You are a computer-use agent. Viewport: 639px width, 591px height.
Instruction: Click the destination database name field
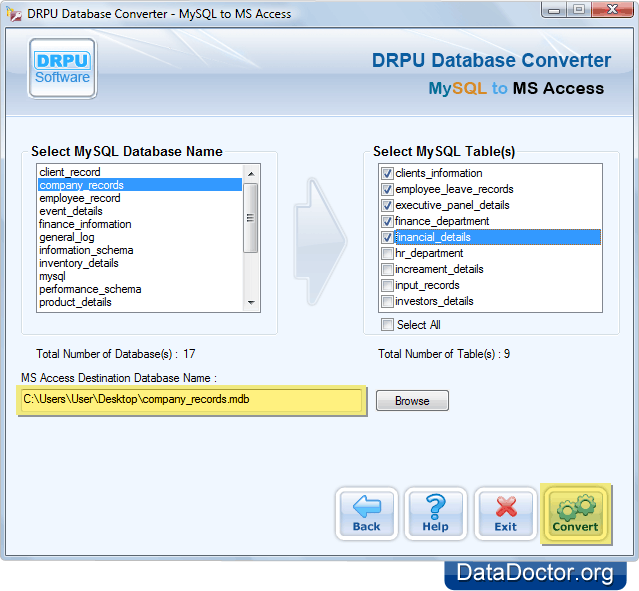pos(192,400)
